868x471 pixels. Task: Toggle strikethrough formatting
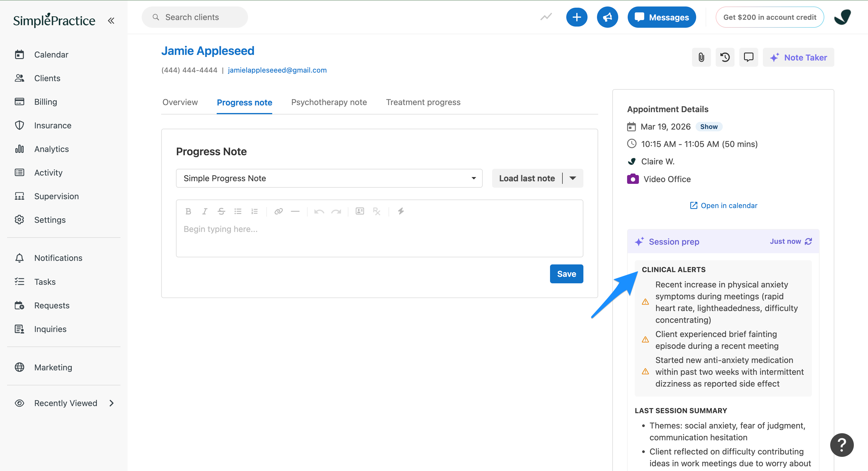click(x=221, y=211)
